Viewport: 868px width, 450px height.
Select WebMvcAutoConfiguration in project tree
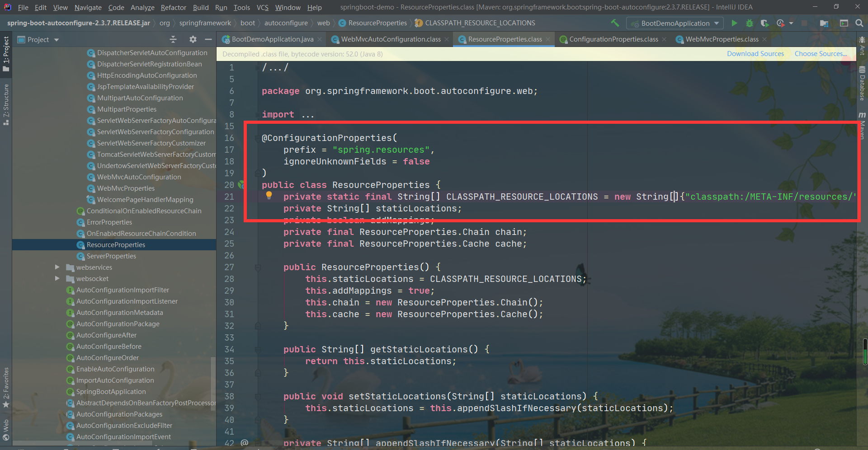[x=139, y=177]
